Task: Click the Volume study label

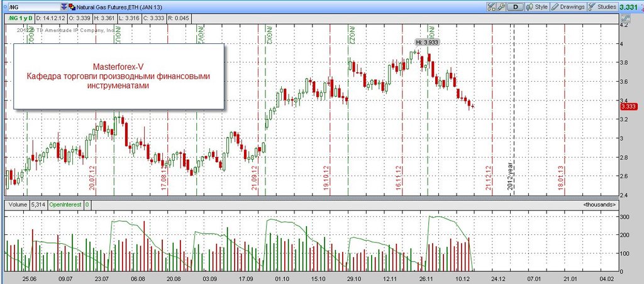Action: coord(16,204)
